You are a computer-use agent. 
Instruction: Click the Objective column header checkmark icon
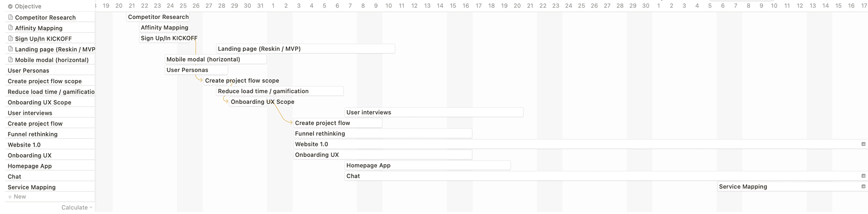(10, 6)
